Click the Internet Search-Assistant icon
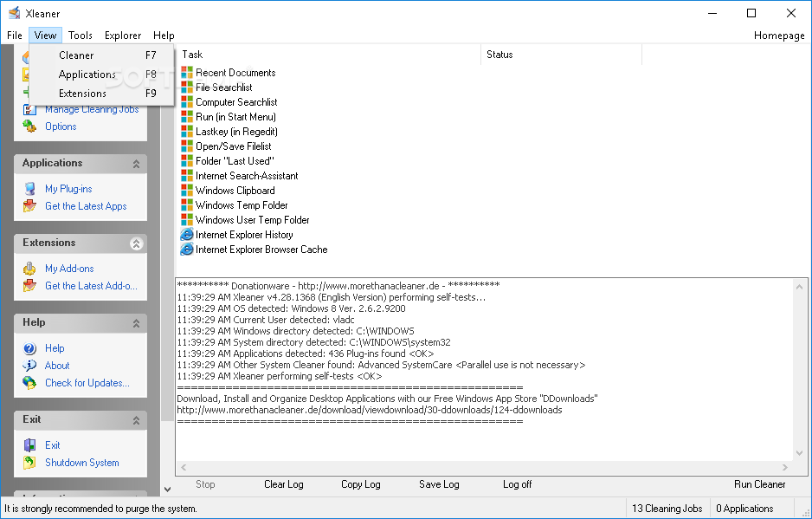This screenshot has width=812, height=519. point(186,176)
